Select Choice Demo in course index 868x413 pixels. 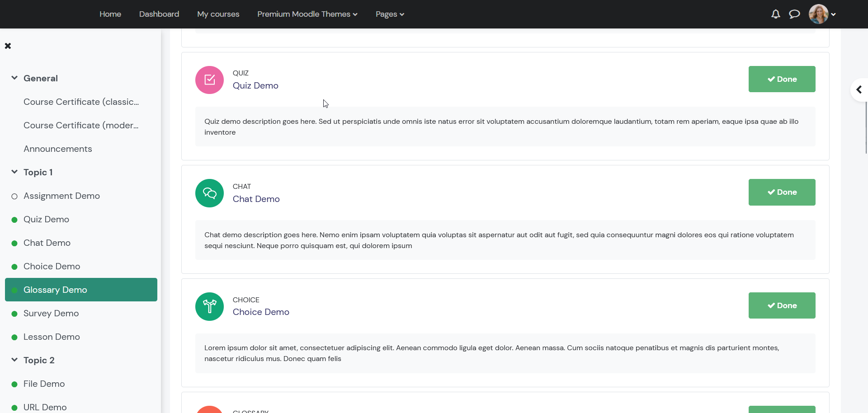[52, 267]
